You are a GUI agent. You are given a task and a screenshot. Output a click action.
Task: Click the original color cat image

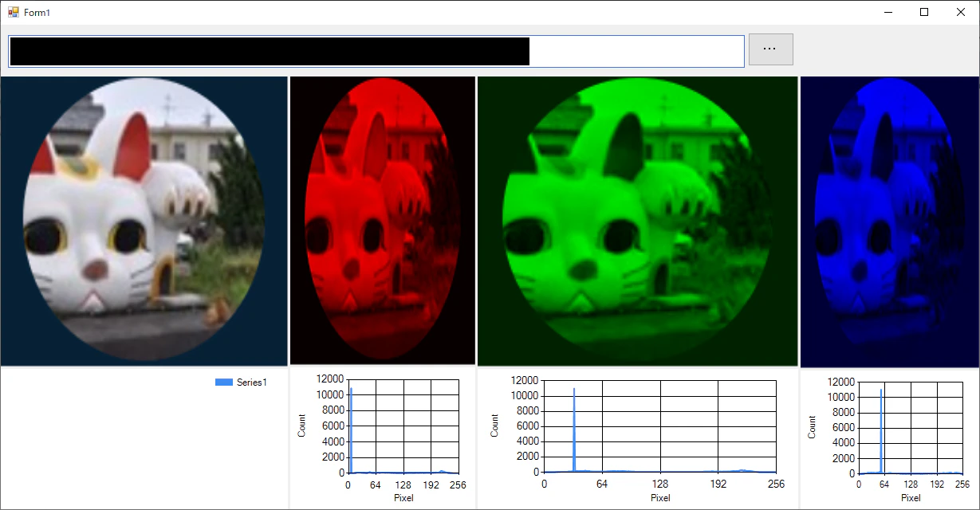[144, 221]
